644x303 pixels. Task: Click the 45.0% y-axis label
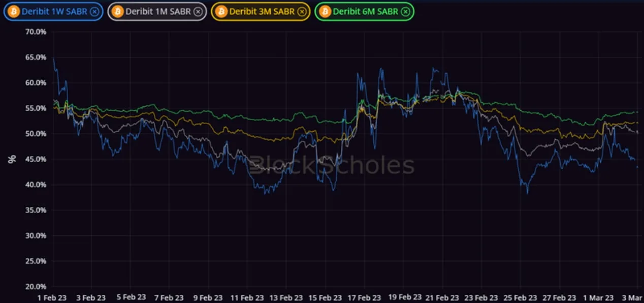coord(36,159)
